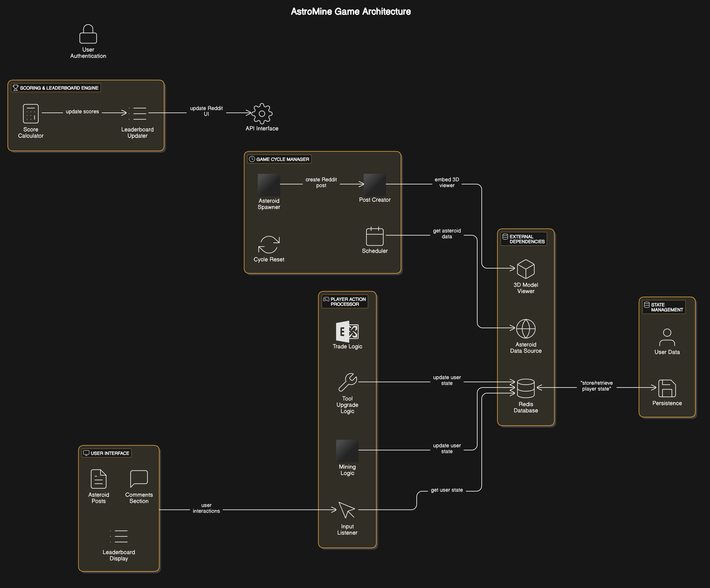Click the AstroMine Game Architecture title
The height and width of the screenshot is (588, 710).
[351, 12]
